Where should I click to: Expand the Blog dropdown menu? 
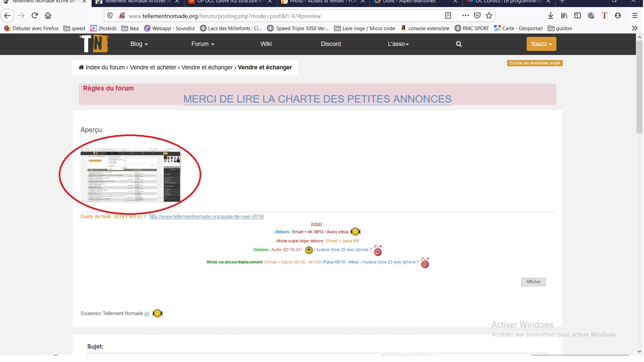(x=139, y=44)
